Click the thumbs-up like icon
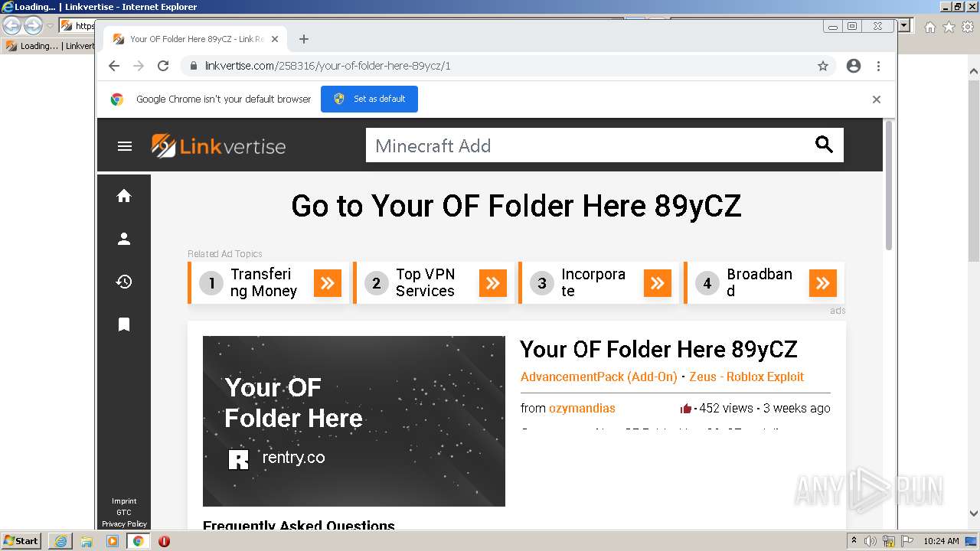Screen dimensions: 980x551 coord(686,409)
